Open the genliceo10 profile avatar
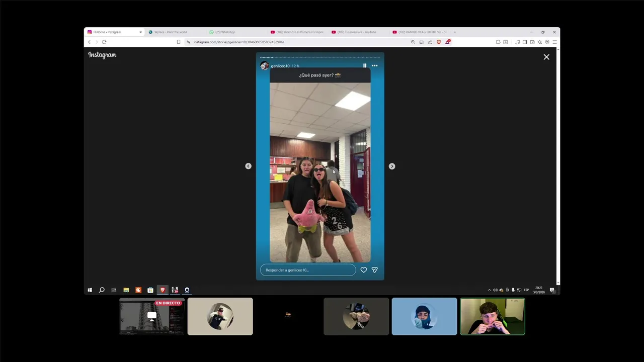Screen dimensions: 644x362 pos(264,66)
